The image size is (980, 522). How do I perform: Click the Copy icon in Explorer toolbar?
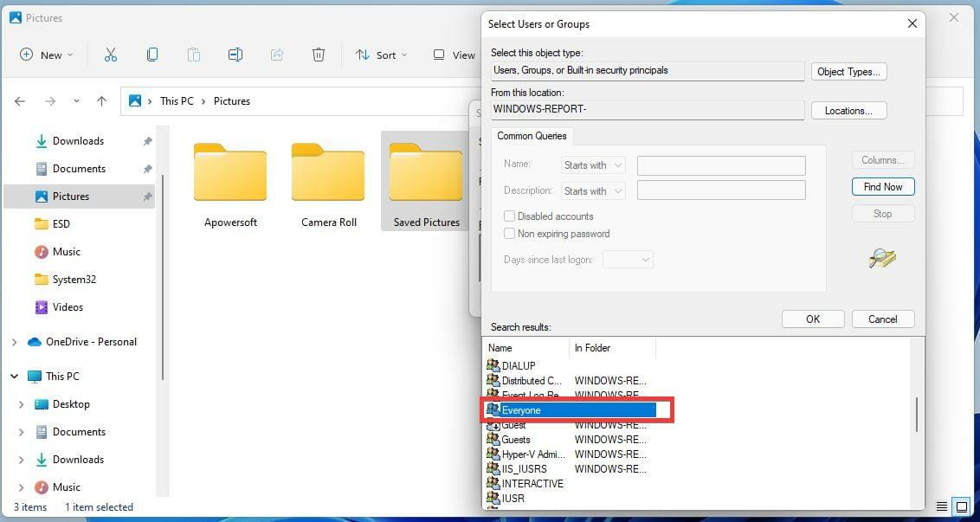152,55
